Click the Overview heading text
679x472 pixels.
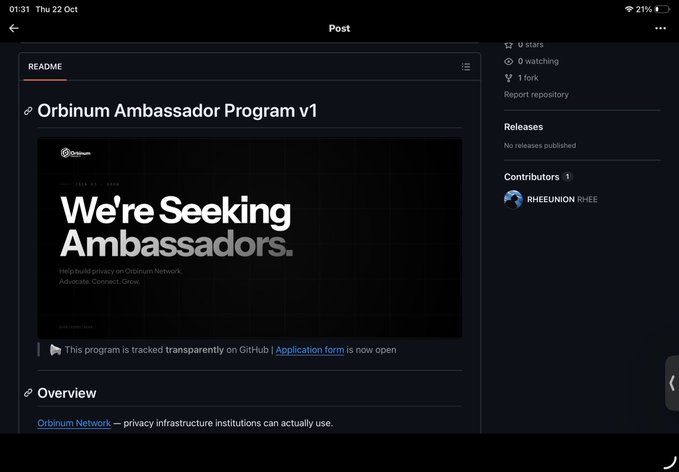coord(67,393)
